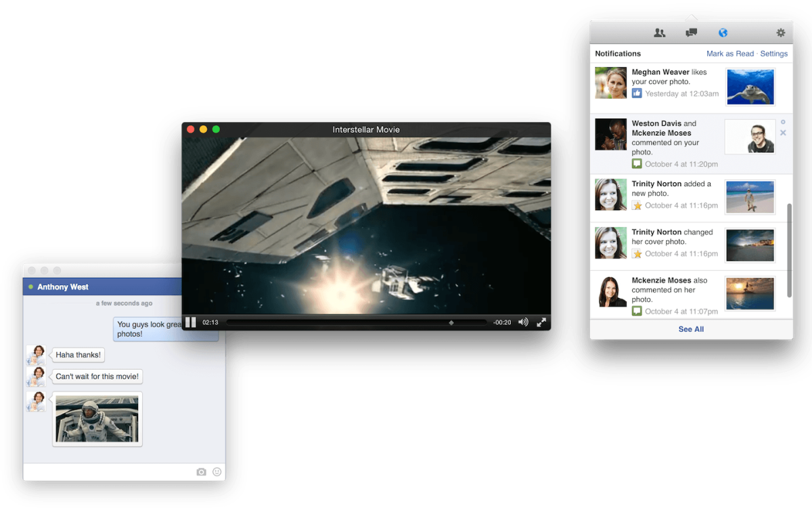
Task: Open the emoji smiley picker in chat
Action: click(x=217, y=471)
